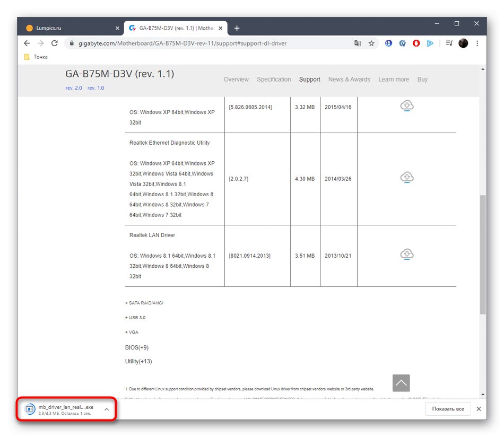Image resolution: width=504 pixels, height=437 pixels.
Task: Open a new browser tab
Action: click(237, 28)
